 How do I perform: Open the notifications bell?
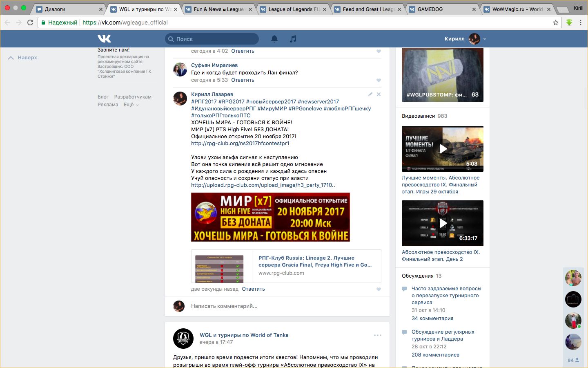(274, 39)
